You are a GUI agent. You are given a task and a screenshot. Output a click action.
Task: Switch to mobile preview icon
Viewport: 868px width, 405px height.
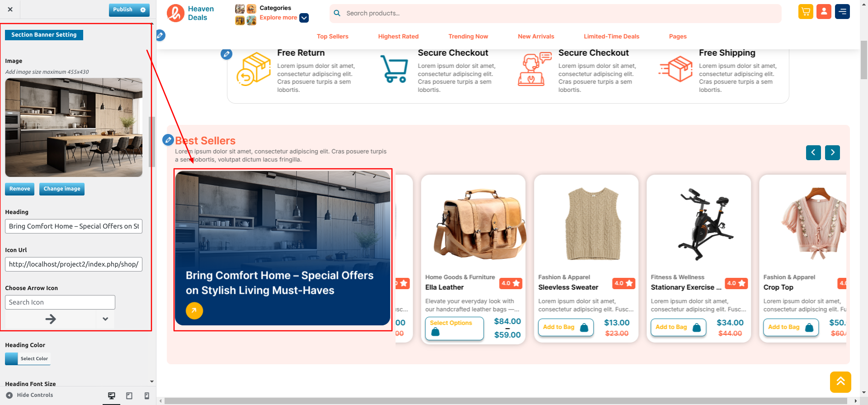pyautogui.click(x=146, y=395)
